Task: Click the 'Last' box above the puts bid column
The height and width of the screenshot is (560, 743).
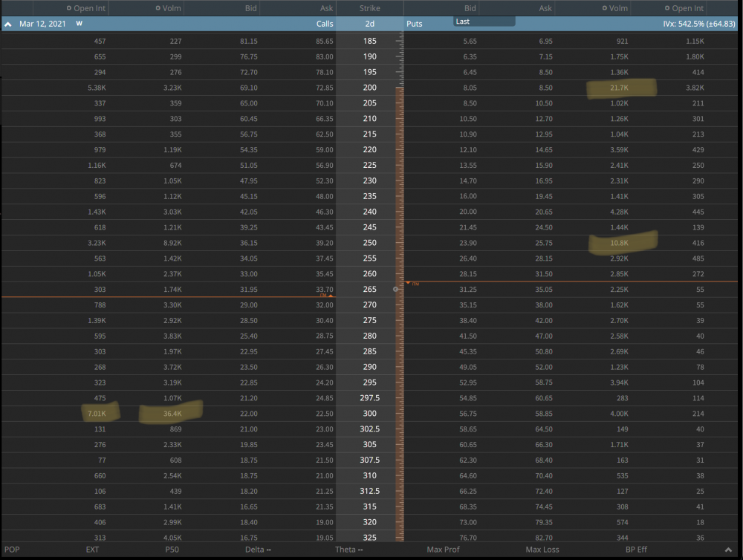Action: pos(484,22)
